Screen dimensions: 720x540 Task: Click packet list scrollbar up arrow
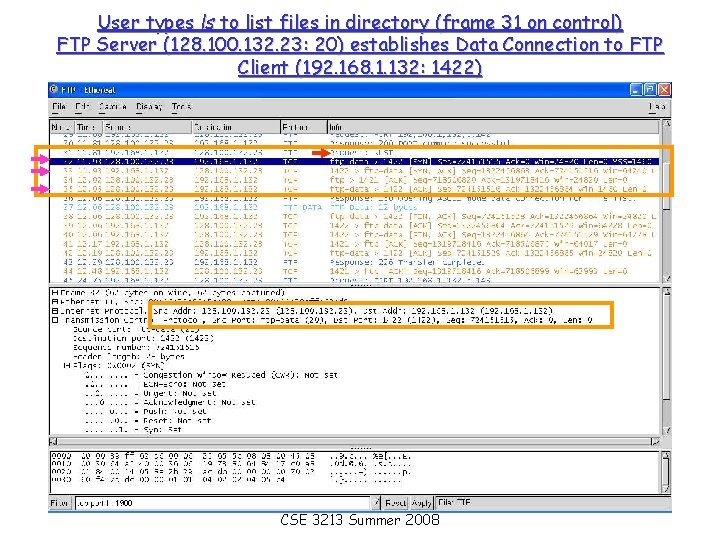tap(667, 124)
